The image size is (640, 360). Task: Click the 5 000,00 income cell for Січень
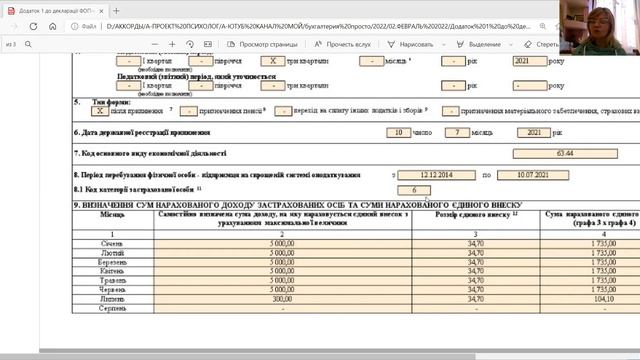(282, 244)
